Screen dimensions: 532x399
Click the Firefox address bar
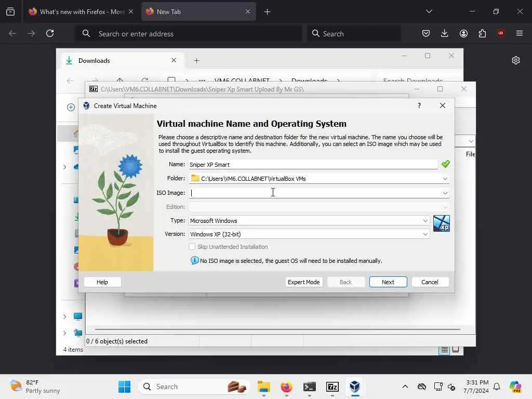pyautogui.click(x=188, y=34)
